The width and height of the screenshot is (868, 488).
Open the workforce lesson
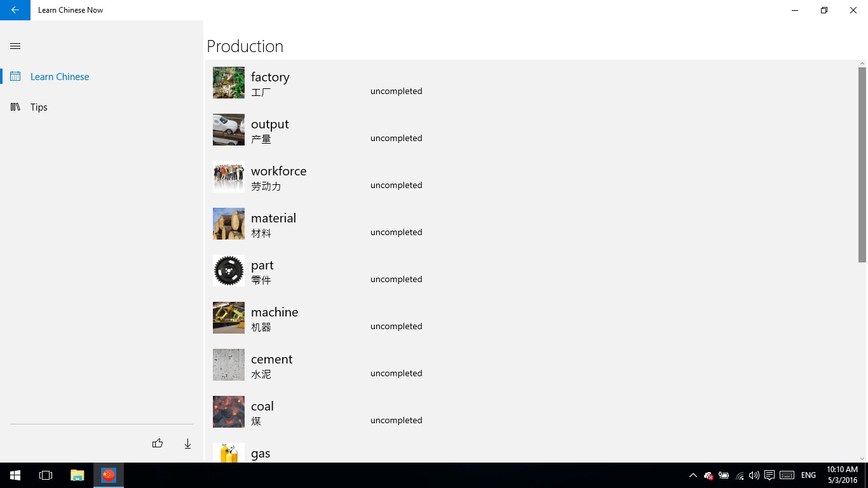pos(531,177)
